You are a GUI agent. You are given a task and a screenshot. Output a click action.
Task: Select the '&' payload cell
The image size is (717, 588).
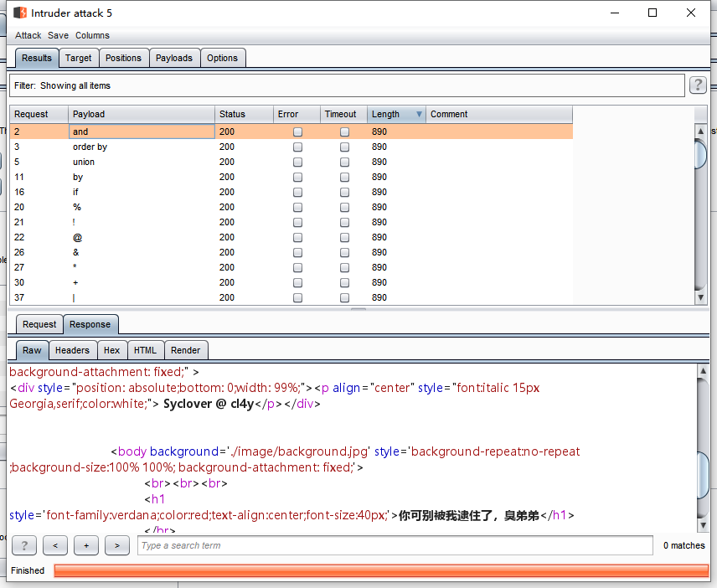tap(142, 252)
